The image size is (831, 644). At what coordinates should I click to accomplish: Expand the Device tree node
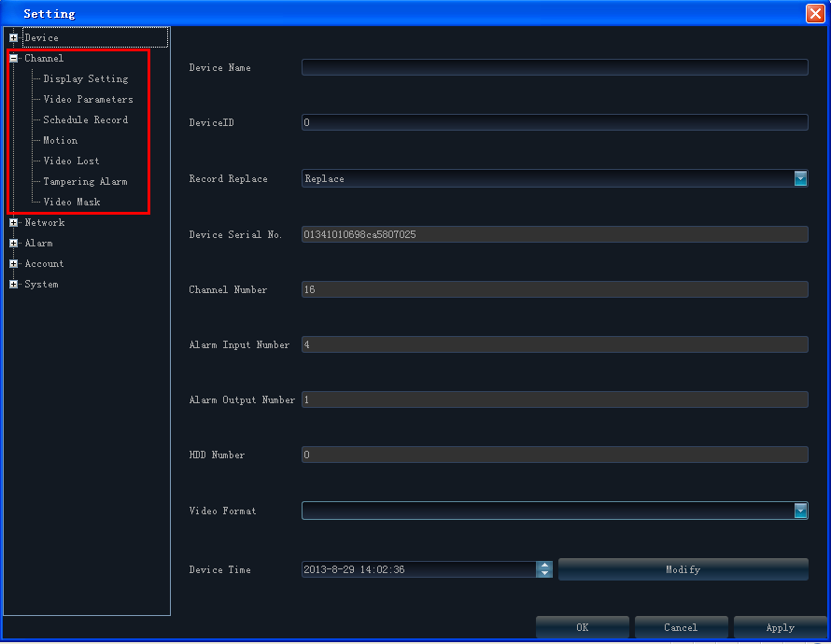(13, 37)
